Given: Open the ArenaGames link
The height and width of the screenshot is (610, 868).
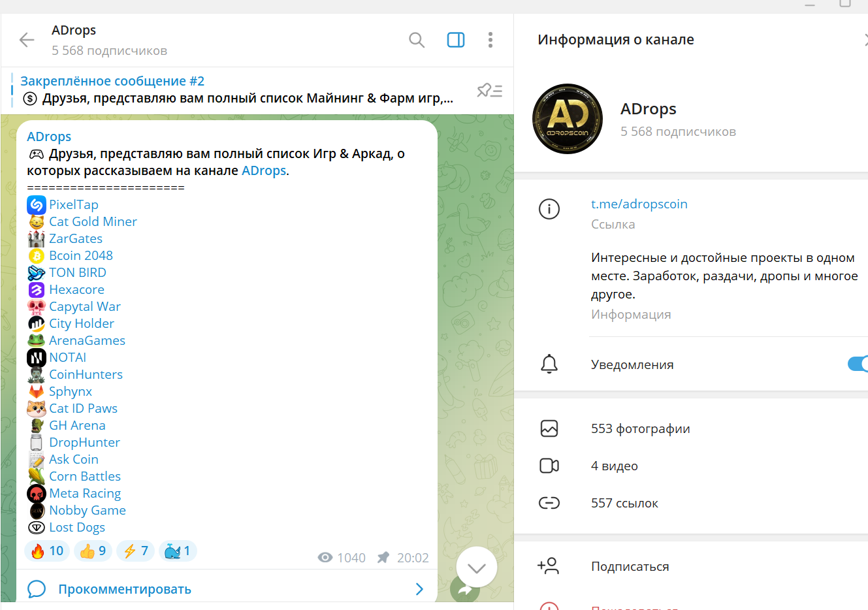Looking at the screenshot, I should (x=87, y=340).
